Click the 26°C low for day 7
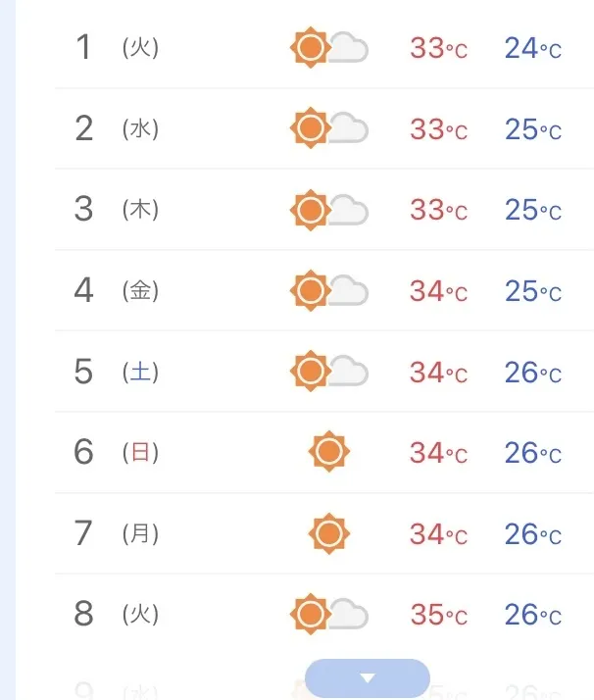Image resolution: width=594 pixels, height=700 pixels. point(533,534)
